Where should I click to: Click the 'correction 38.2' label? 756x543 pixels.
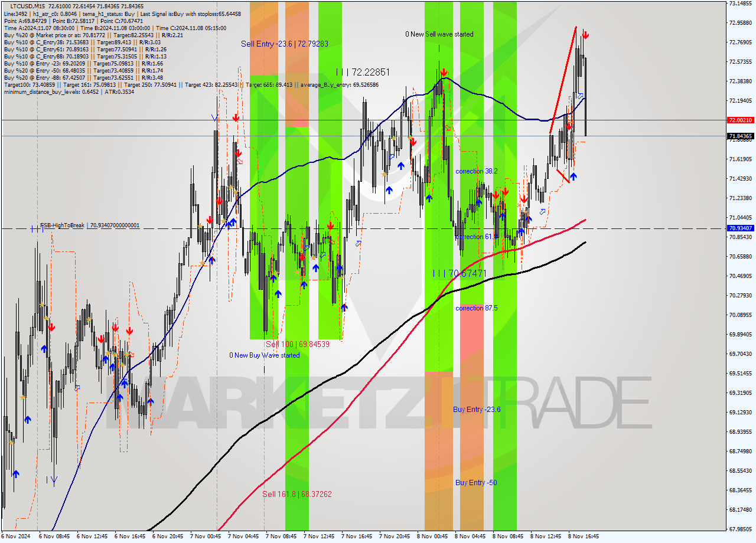click(x=476, y=171)
